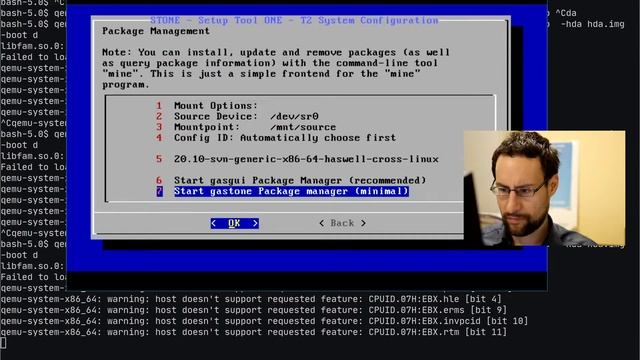
Task: Click the EBX.rtm bit 11 warning line
Action: pyautogui.click(x=253, y=332)
